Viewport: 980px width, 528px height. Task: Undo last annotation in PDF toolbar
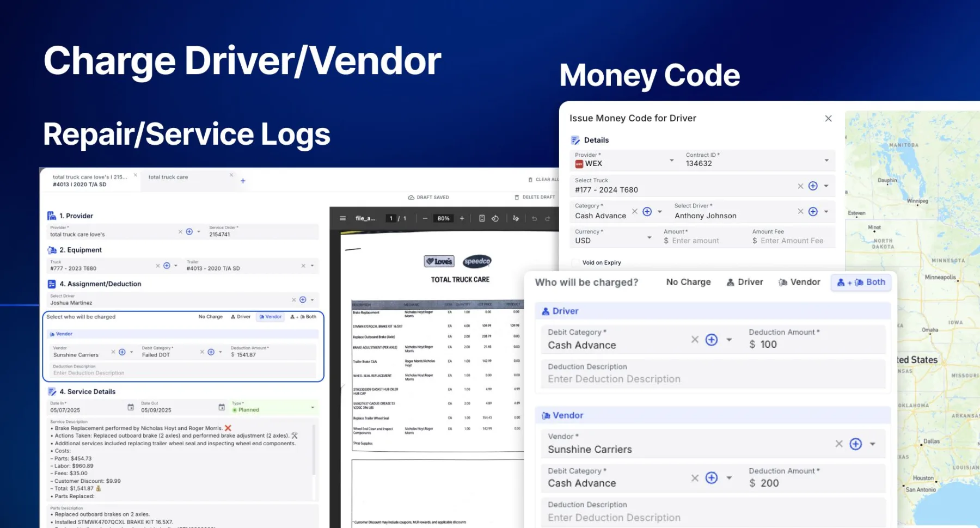pyautogui.click(x=535, y=218)
